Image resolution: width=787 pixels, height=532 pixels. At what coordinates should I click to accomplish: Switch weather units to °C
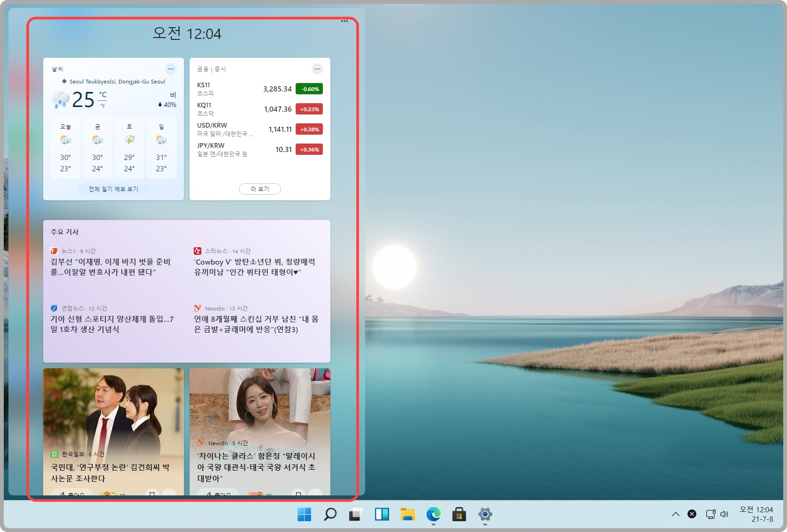[103, 94]
